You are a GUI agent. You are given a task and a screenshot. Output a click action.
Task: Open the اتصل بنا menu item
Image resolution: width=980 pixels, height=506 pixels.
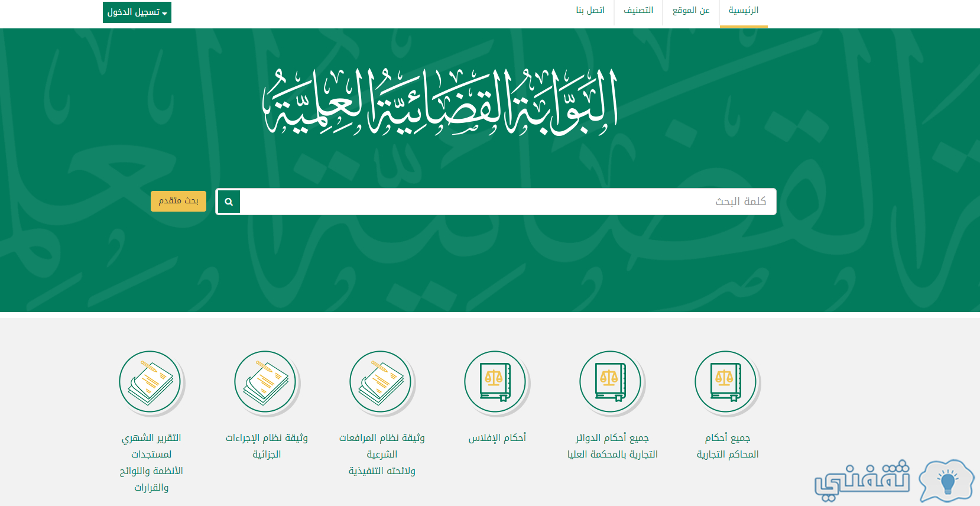[590, 11]
